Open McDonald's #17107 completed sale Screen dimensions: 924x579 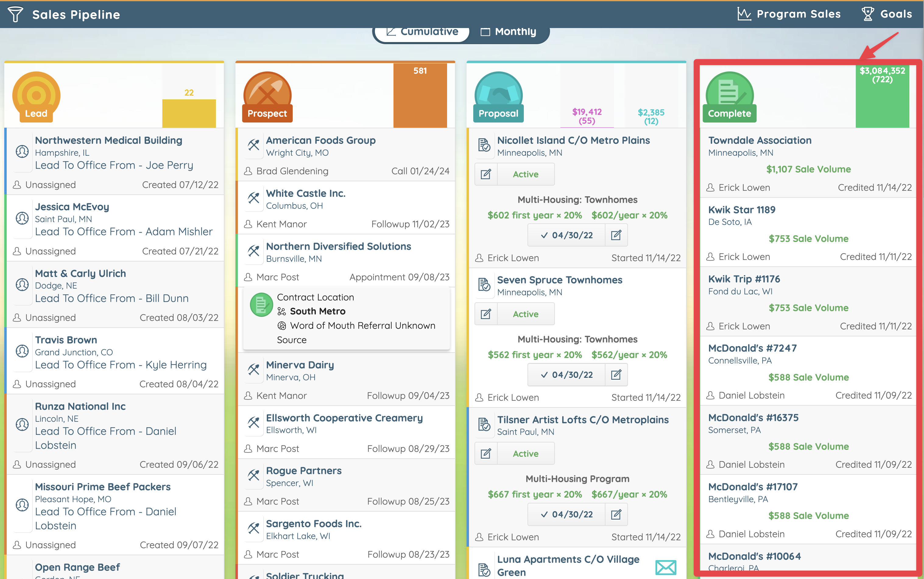(x=753, y=487)
